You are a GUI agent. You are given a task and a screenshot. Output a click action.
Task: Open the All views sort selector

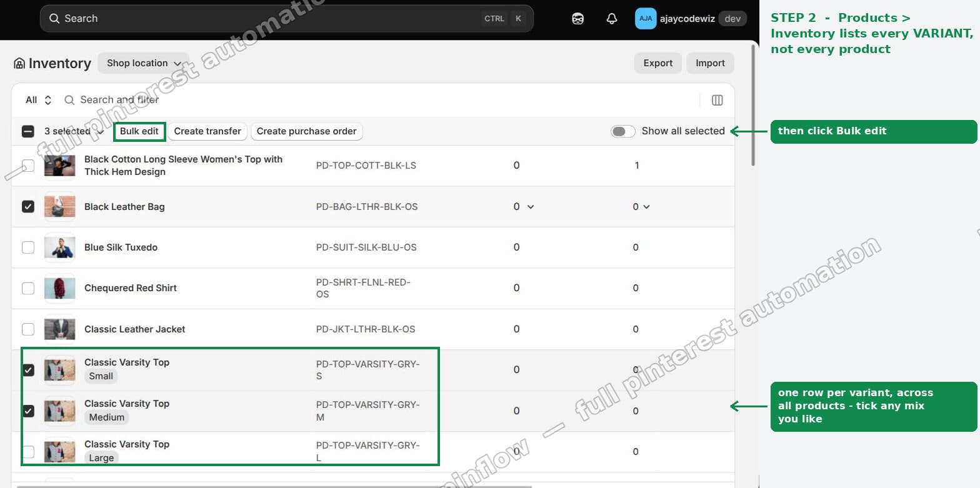[38, 100]
